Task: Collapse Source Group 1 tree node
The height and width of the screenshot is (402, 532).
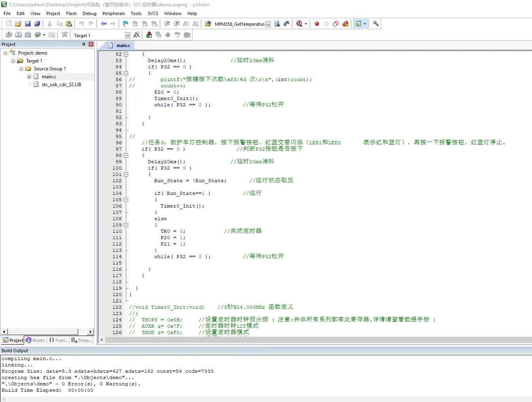Action: click(21, 69)
